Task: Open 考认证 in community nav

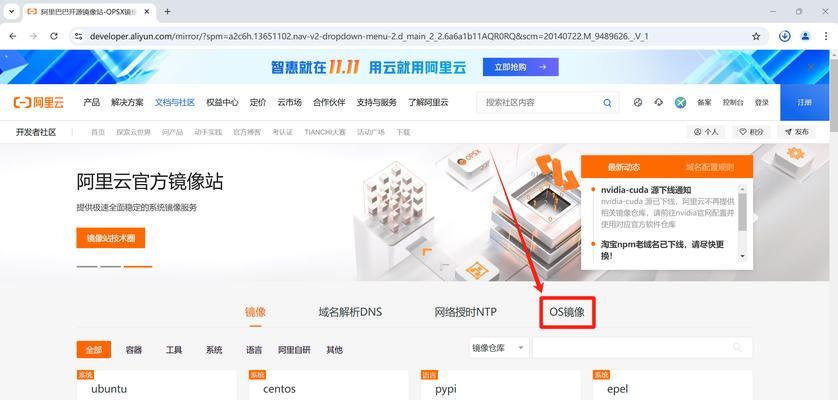Action: coord(282,132)
